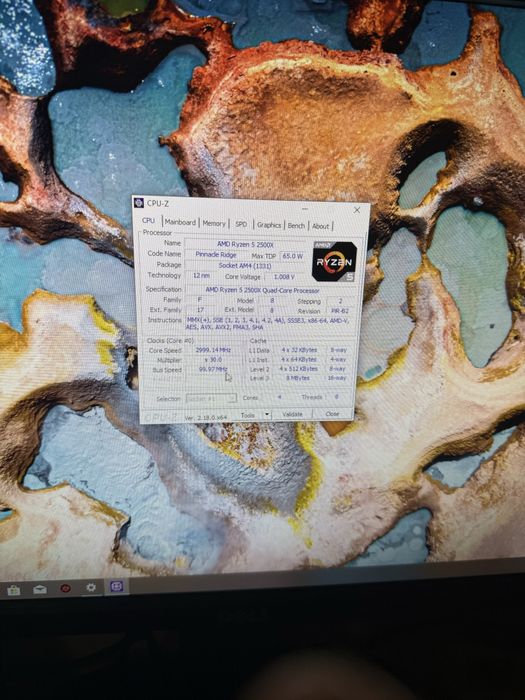Click the Tools button
The height and width of the screenshot is (700, 525).
tap(247, 415)
